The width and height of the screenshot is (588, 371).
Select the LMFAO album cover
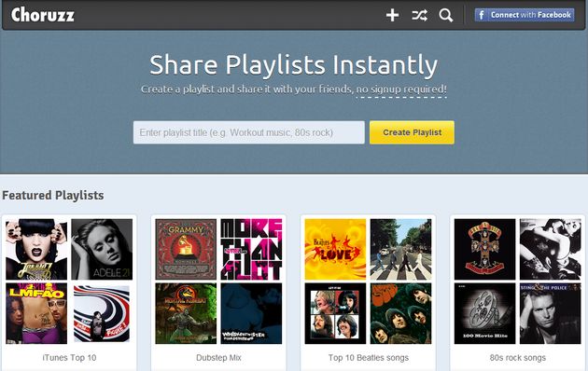(36, 313)
